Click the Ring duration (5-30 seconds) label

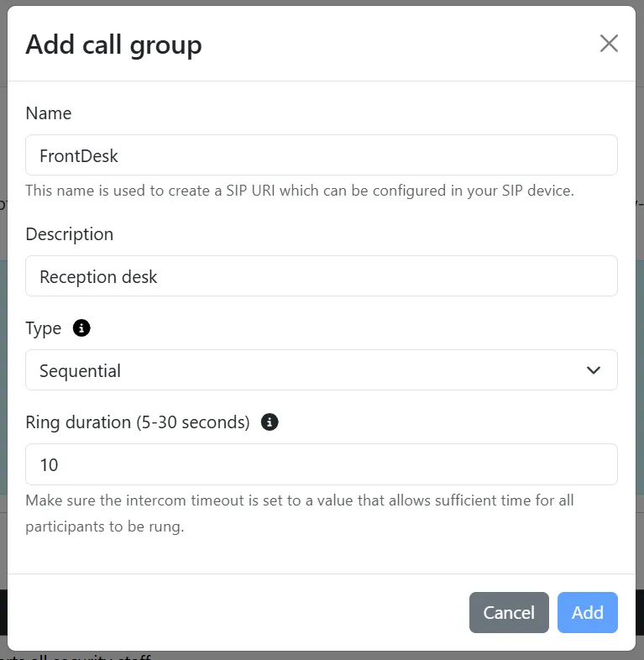click(x=138, y=422)
